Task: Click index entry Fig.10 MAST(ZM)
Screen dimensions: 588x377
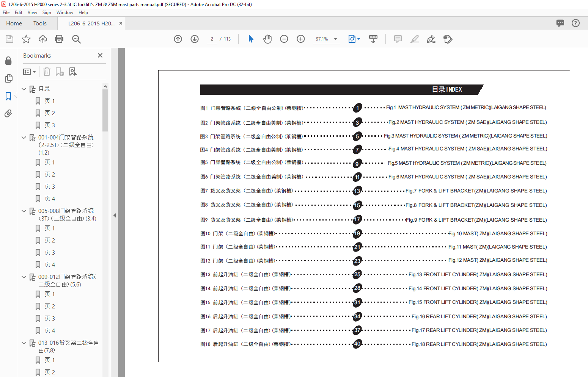Action: pos(498,234)
